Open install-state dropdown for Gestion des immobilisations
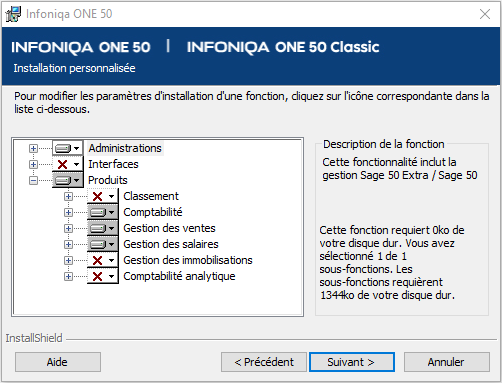The width and height of the screenshot is (502, 383). pos(103,260)
